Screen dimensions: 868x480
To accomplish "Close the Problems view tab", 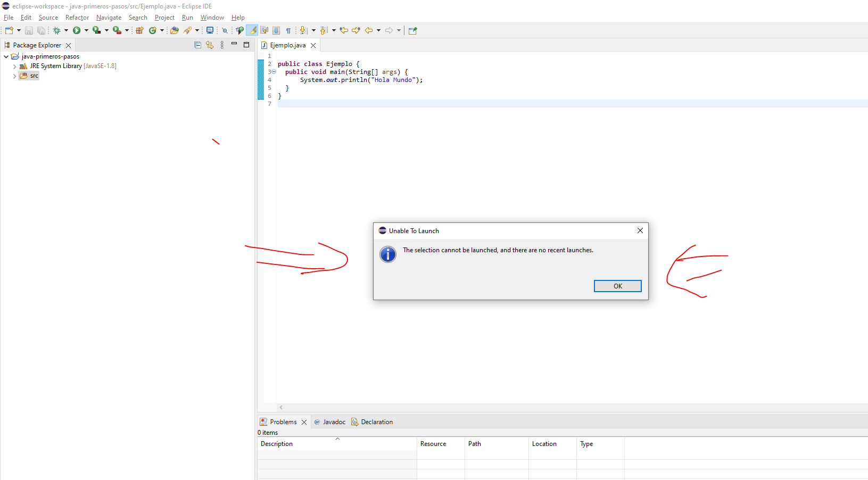I will point(304,422).
